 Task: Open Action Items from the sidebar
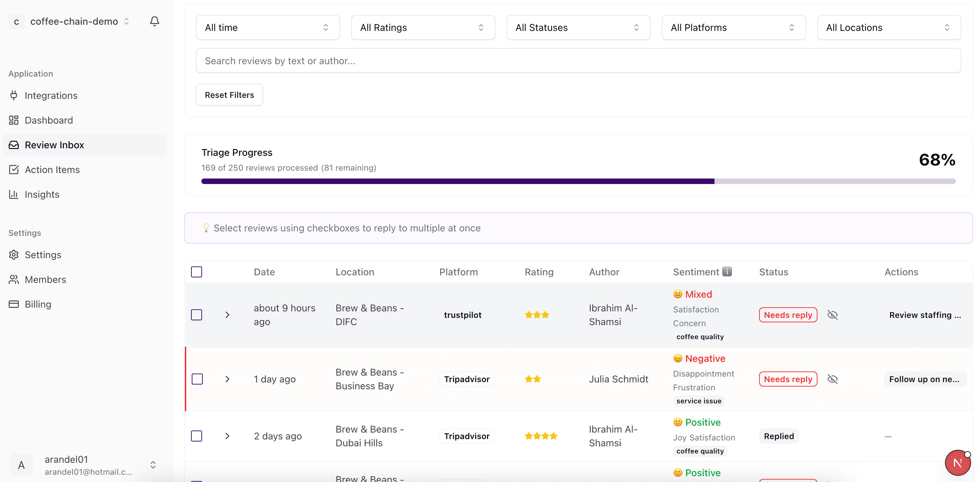52,170
